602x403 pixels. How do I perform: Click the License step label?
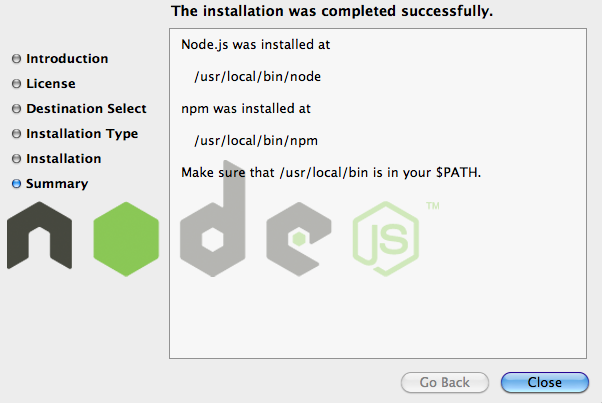51,84
